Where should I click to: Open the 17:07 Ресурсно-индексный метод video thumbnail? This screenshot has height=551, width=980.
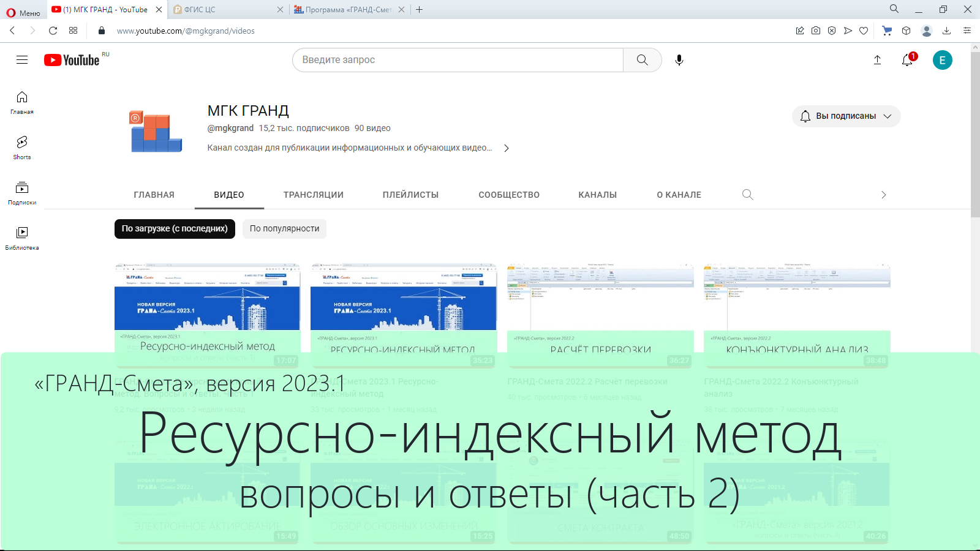coord(207,316)
